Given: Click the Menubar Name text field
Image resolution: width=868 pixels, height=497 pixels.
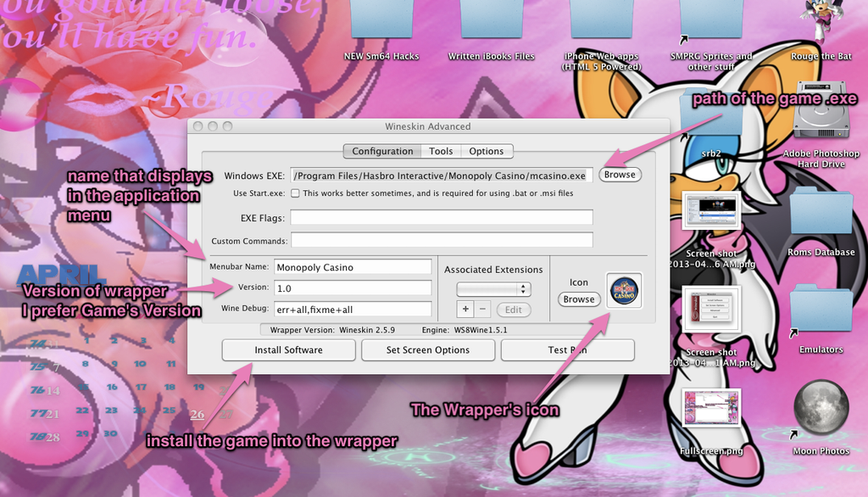Looking at the screenshot, I should click(x=352, y=267).
